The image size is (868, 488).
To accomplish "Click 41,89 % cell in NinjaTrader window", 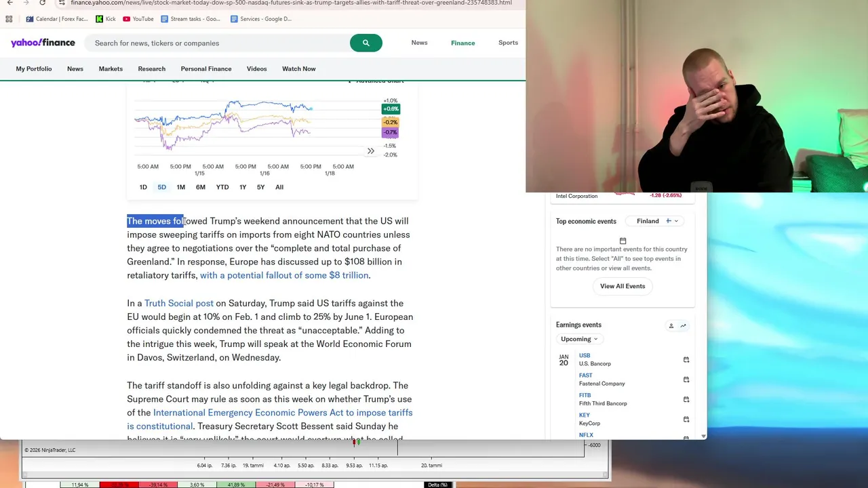I will coord(236,485).
